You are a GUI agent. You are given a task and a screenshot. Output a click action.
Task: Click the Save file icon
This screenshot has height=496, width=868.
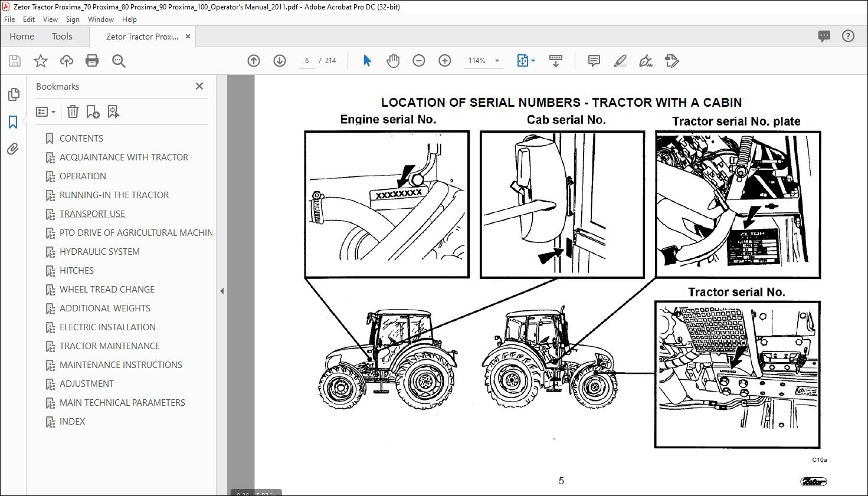pos(15,61)
